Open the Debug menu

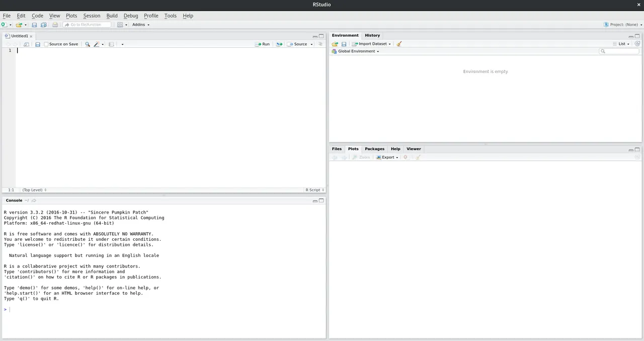131,16
